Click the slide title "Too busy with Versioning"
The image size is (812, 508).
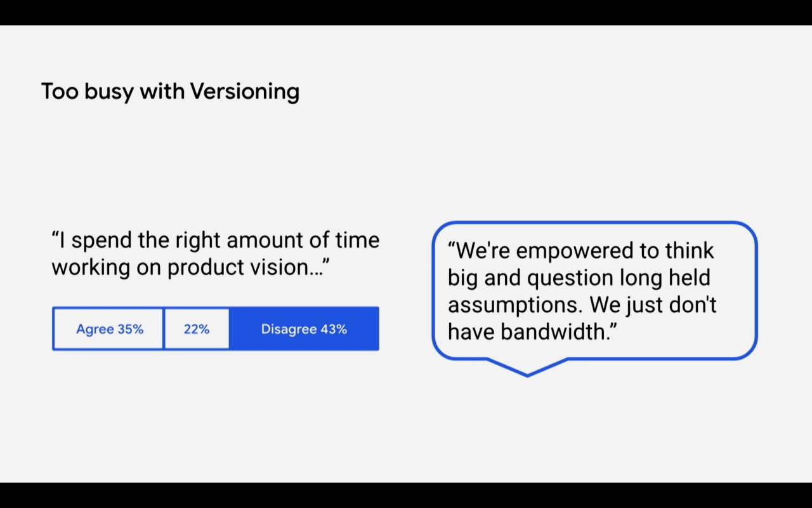coord(170,92)
